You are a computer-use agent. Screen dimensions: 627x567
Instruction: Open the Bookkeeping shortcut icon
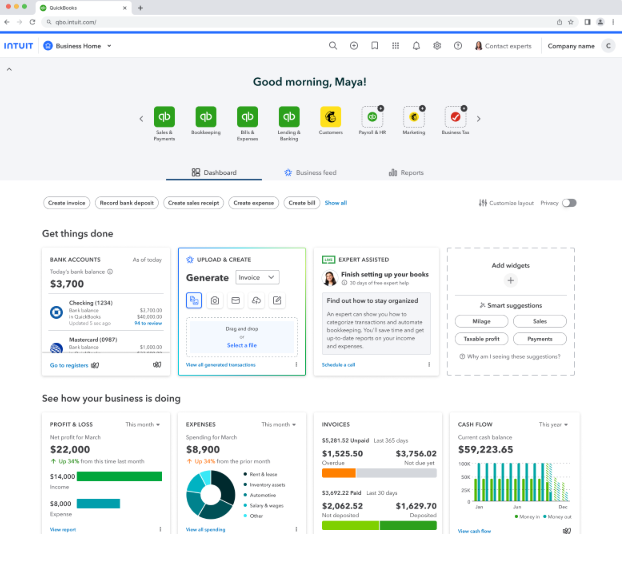206,118
